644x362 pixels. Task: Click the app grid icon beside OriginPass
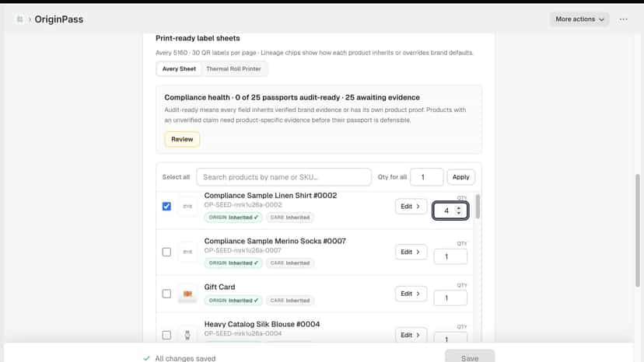pos(19,19)
